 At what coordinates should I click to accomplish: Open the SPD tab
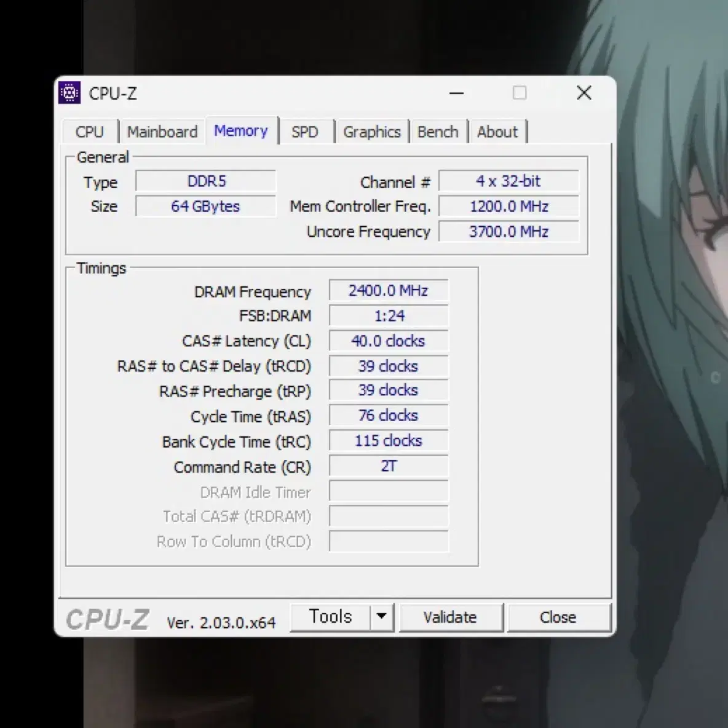click(305, 132)
